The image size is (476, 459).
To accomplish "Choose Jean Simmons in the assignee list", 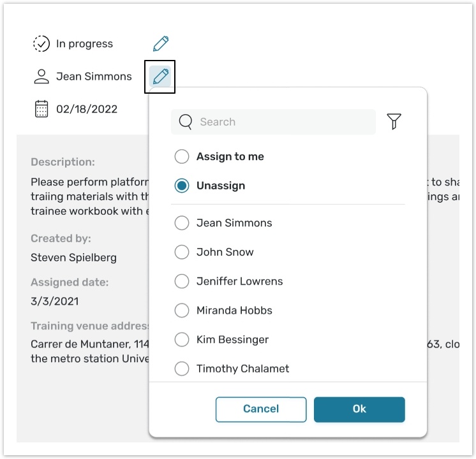I will tap(182, 223).
